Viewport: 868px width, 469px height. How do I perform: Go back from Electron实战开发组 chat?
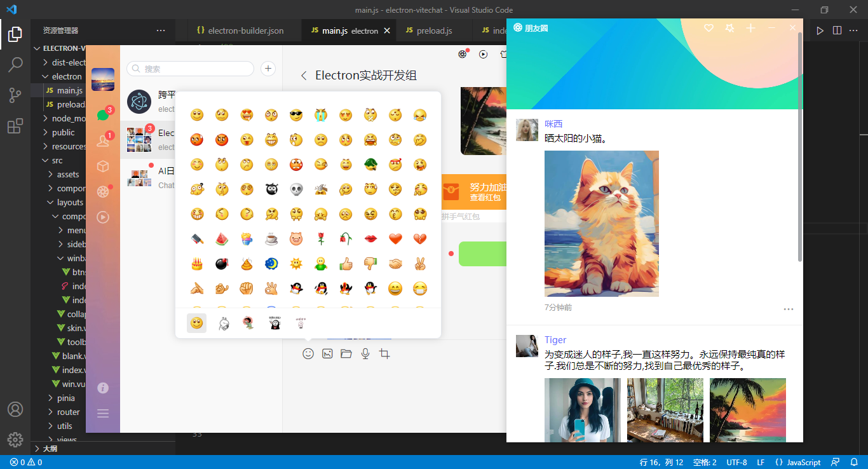tap(304, 76)
